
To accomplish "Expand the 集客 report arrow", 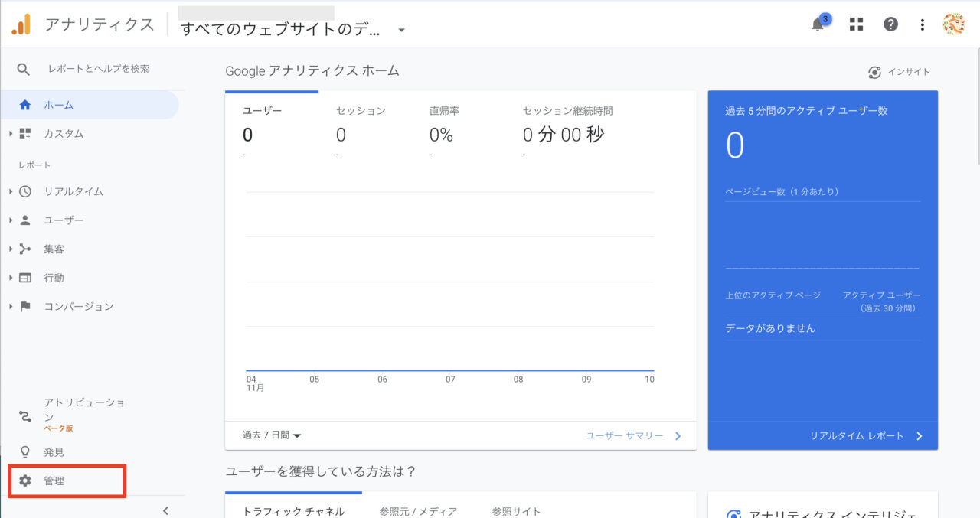I will click(x=11, y=249).
